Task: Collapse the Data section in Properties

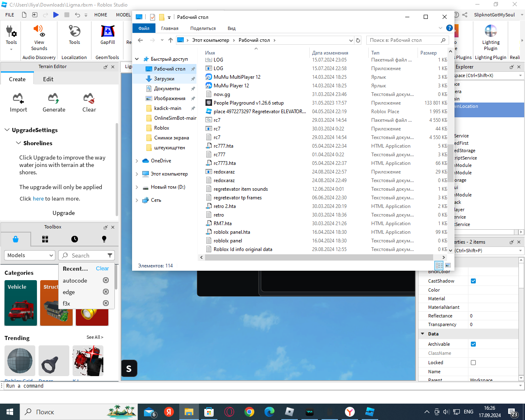Action: [x=422, y=334]
